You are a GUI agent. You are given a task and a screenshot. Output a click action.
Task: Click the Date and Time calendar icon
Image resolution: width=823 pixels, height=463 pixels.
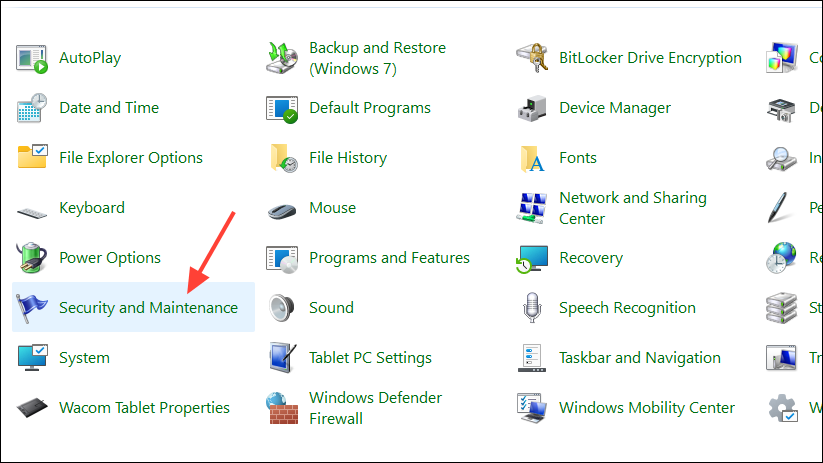32,108
